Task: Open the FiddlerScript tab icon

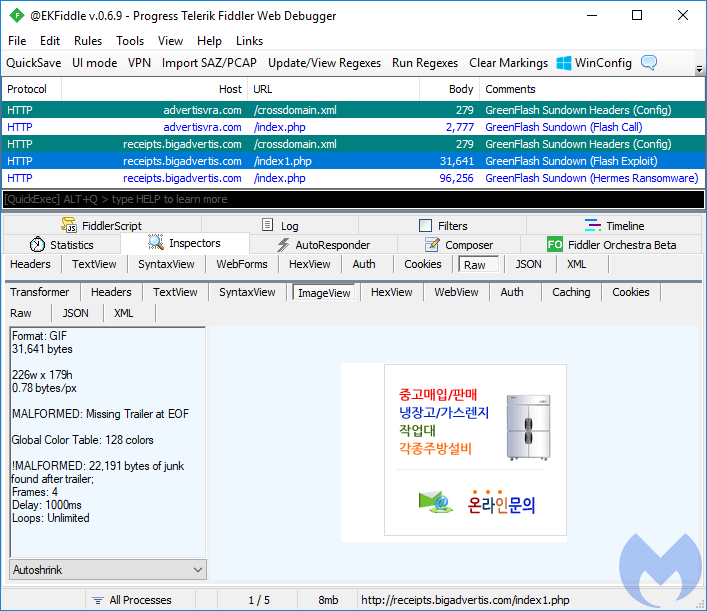Action: [68, 226]
